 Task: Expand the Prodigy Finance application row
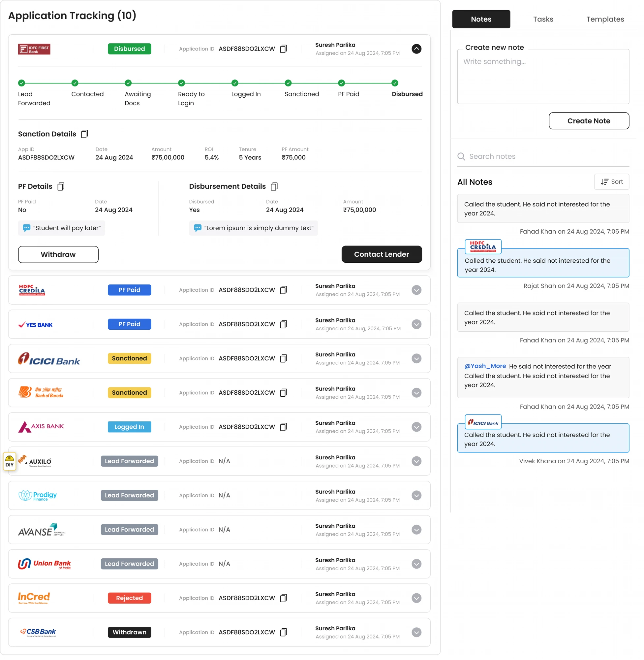[x=416, y=496]
